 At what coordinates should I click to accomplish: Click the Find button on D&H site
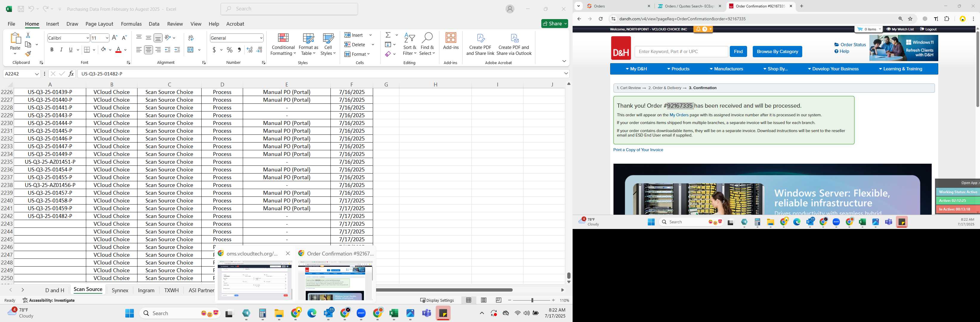pyautogui.click(x=738, y=51)
